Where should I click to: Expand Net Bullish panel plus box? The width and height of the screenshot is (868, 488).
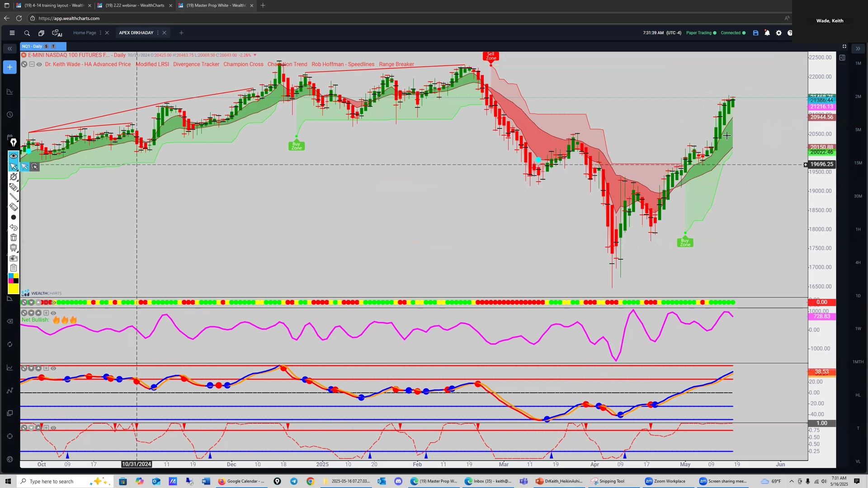(46, 313)
